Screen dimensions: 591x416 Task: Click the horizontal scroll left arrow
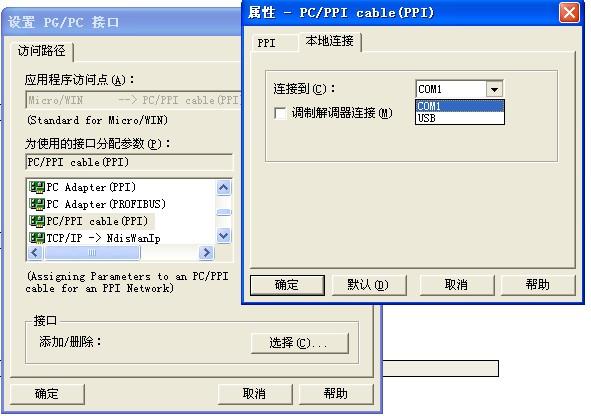(x=35, y=252)
